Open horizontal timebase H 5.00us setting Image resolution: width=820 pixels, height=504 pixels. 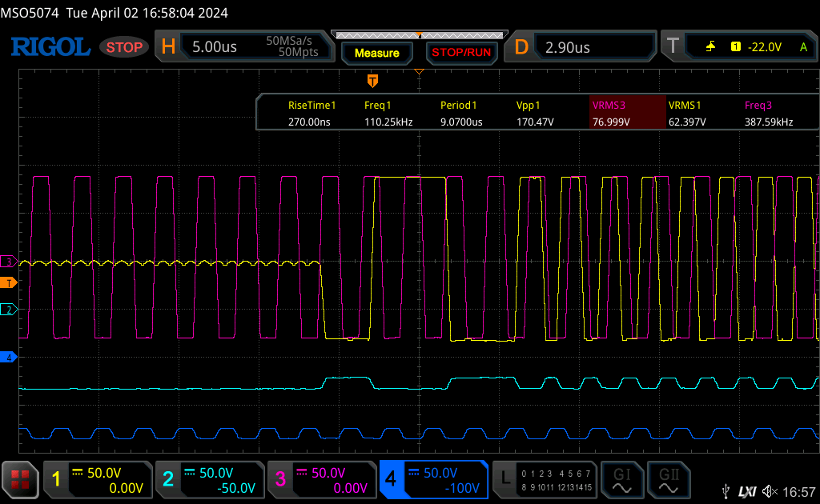coord(245,46)
